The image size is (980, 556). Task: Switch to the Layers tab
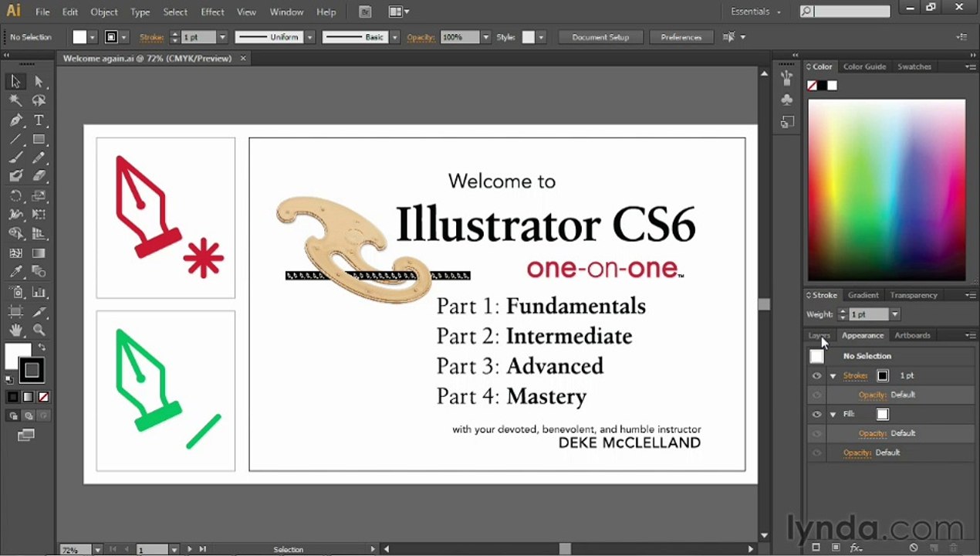[x=819, y=335]
